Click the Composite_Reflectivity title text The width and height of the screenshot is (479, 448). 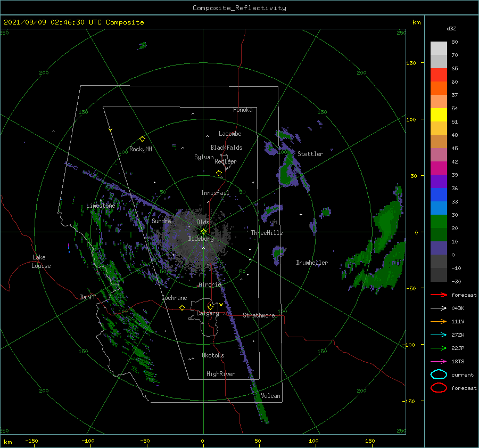coord(239,8)
